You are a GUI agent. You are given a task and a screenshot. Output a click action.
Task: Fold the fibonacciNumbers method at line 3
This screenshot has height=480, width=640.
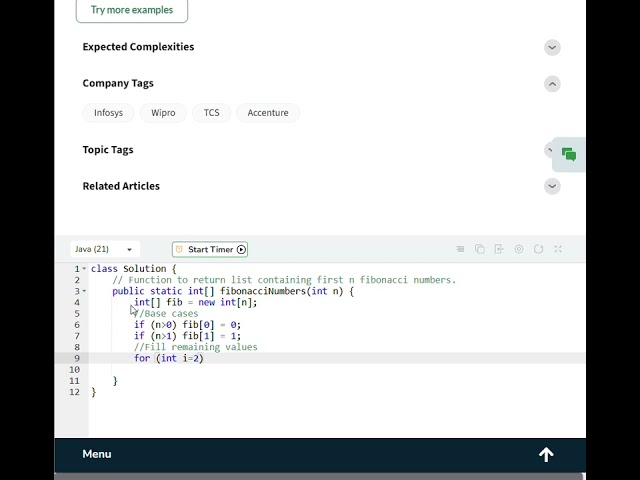pos(84,291)
